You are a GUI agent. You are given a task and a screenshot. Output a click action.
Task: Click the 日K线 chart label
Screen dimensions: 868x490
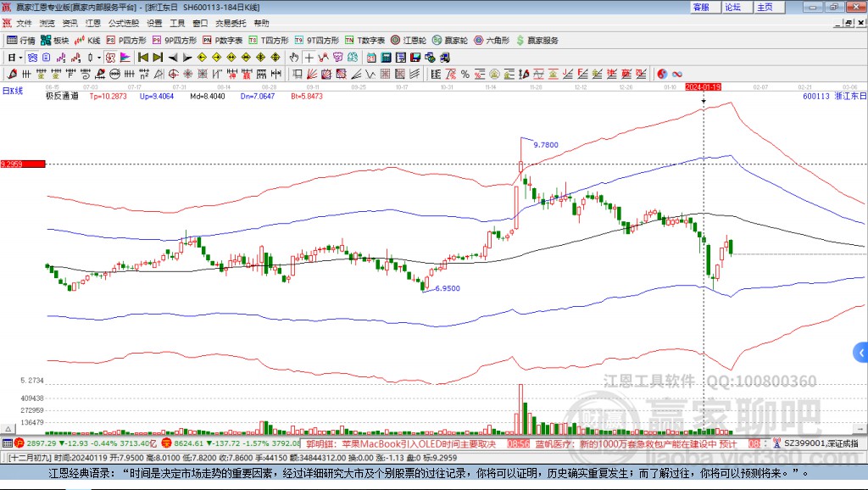pyautogui.click(x=13, y=91)
